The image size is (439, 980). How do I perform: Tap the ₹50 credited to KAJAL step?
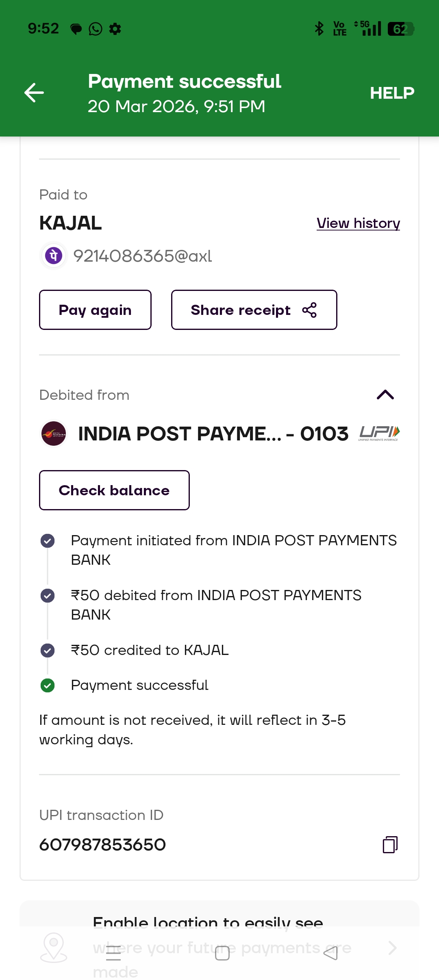(150, 650)
